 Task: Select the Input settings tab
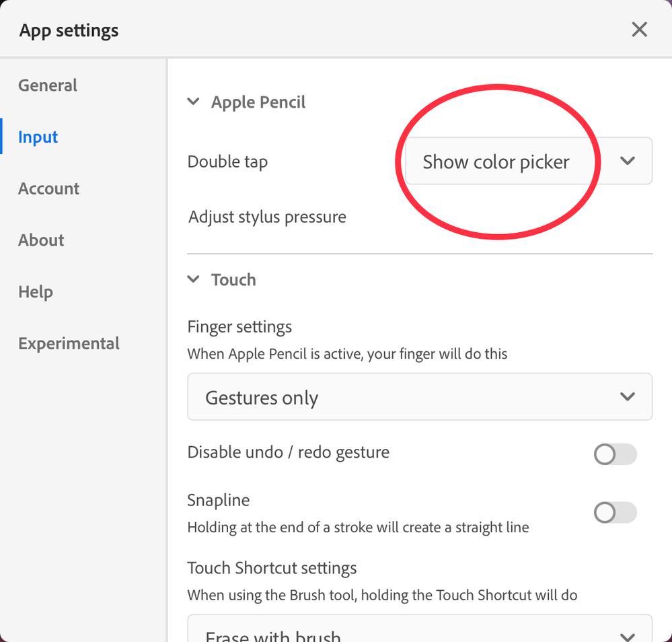click(38, 137)
